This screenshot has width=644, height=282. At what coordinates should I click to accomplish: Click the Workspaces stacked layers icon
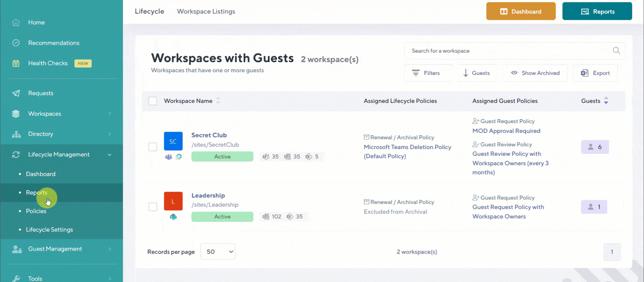point(16,114)
